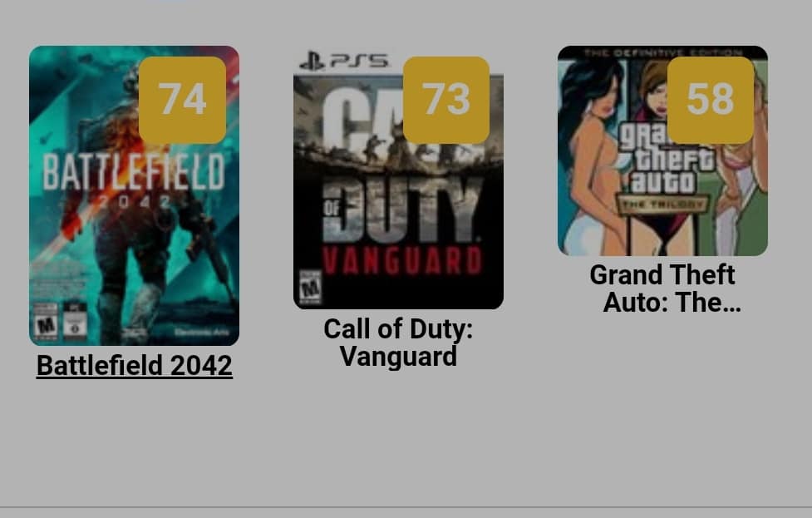Click the ESRB M rating on the Battlefield cover
This screenshot has height=518, width=812.
tap(46, 322)
